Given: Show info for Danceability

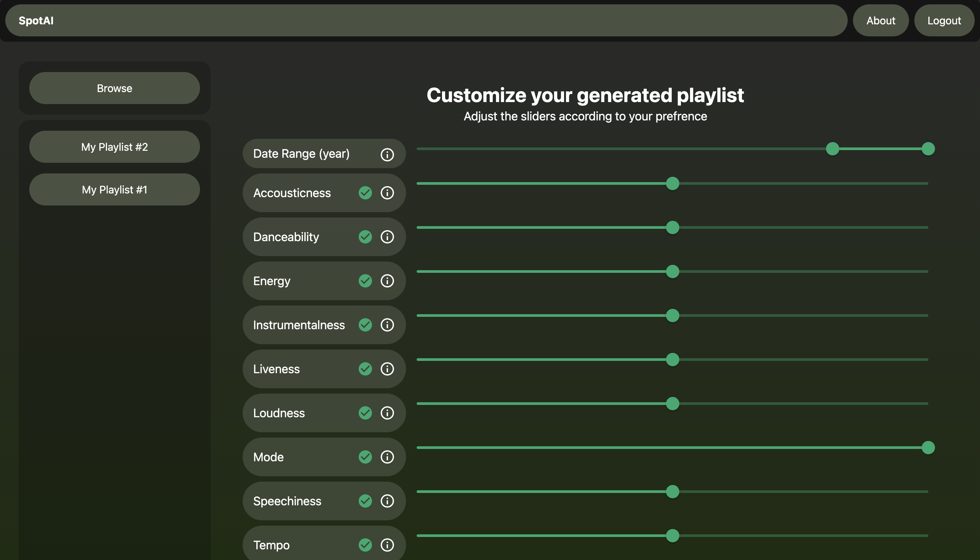Looking at the screenshot, I should [x=387, y=237].
